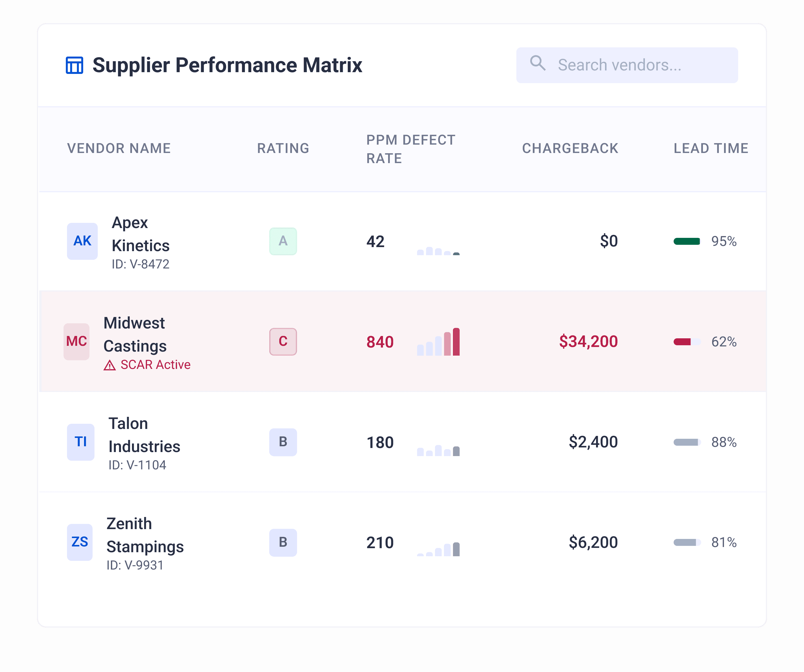Open the Apex Kinetics vendor name
804x672 pixels.
(141, 234)
